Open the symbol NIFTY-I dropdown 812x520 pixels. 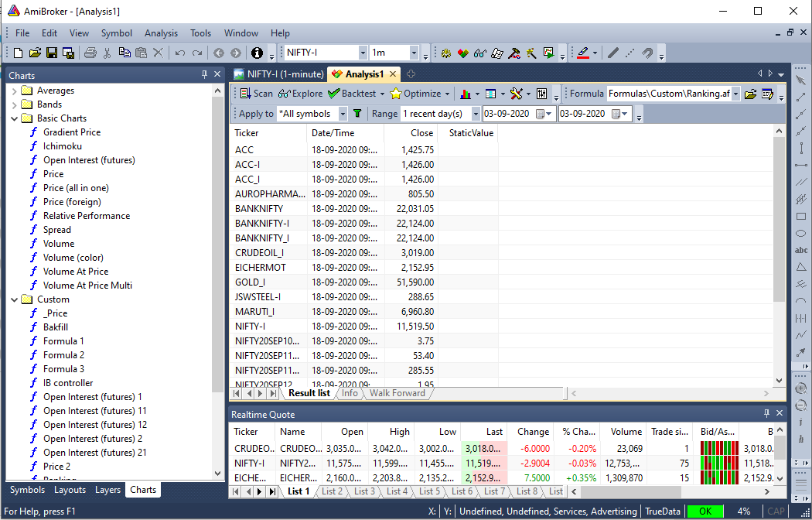(363, 53)
